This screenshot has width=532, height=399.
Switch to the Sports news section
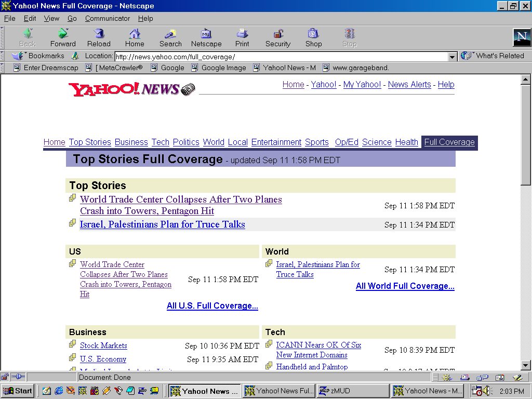click(x=317, y=142)
